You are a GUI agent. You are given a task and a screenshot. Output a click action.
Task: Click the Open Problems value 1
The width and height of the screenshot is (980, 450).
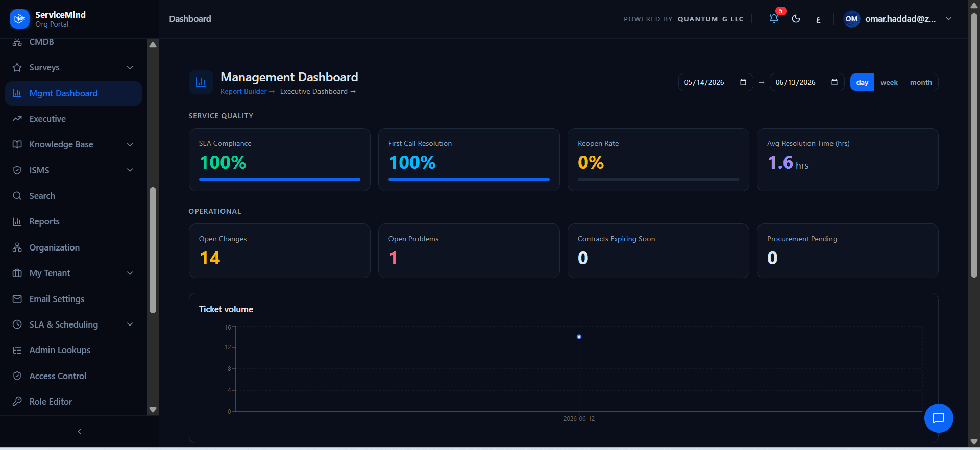tap(393, 258)
